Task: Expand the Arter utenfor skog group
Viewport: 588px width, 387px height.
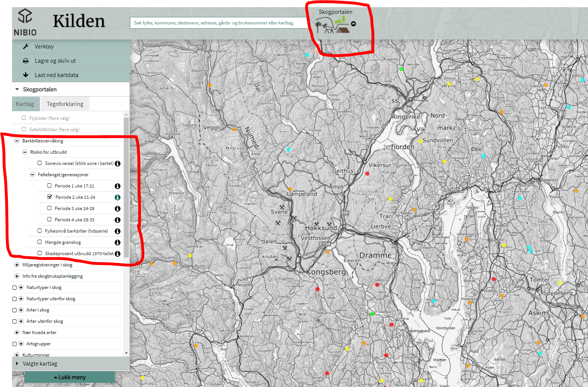Action: point(21,321)
